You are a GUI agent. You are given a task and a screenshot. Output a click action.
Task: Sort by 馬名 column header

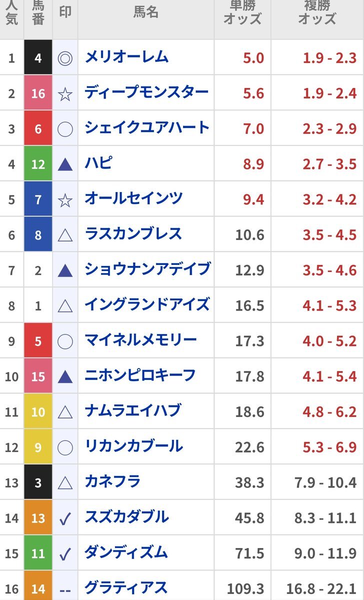(x=146, y=12)
